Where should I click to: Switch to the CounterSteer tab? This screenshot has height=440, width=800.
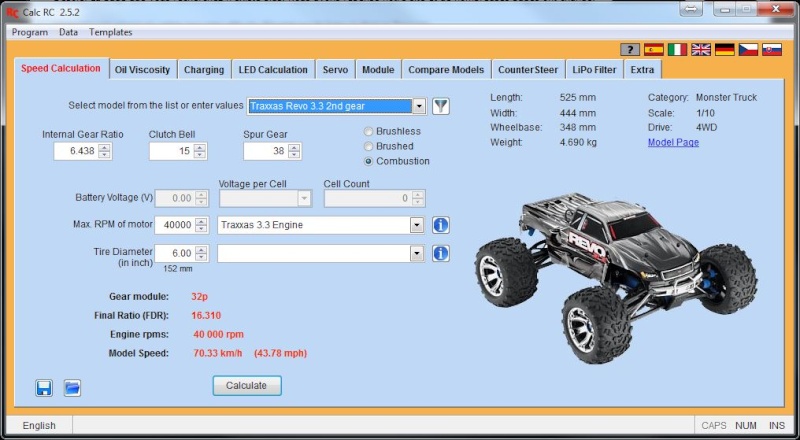pyautogui.click(x=528, y=70)
